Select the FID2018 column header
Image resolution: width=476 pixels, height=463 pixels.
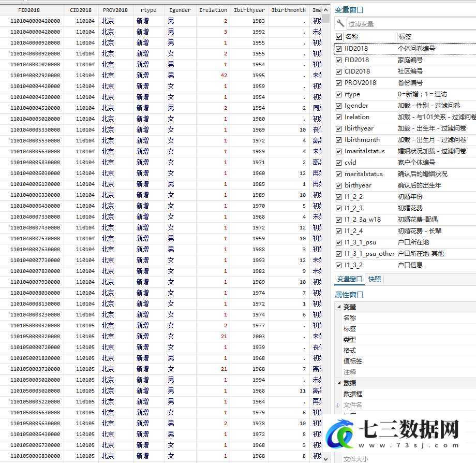tap(29, 10)
